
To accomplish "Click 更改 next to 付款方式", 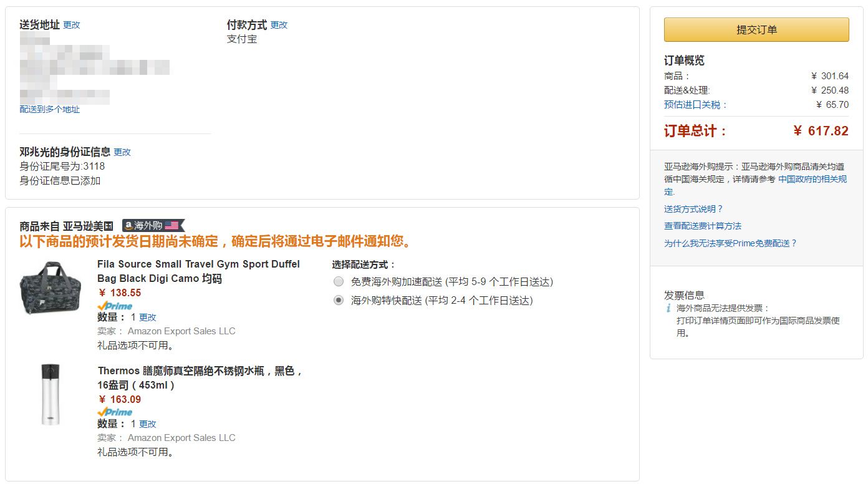I will click(279, 25).
